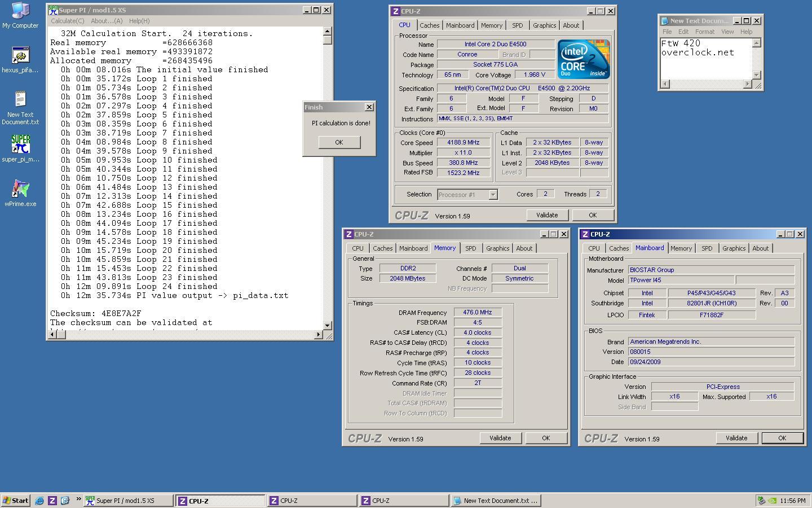Click Validate in Memory CPU-Z window
The width and height of the screenshot is (812, 508).
(500, 438)
